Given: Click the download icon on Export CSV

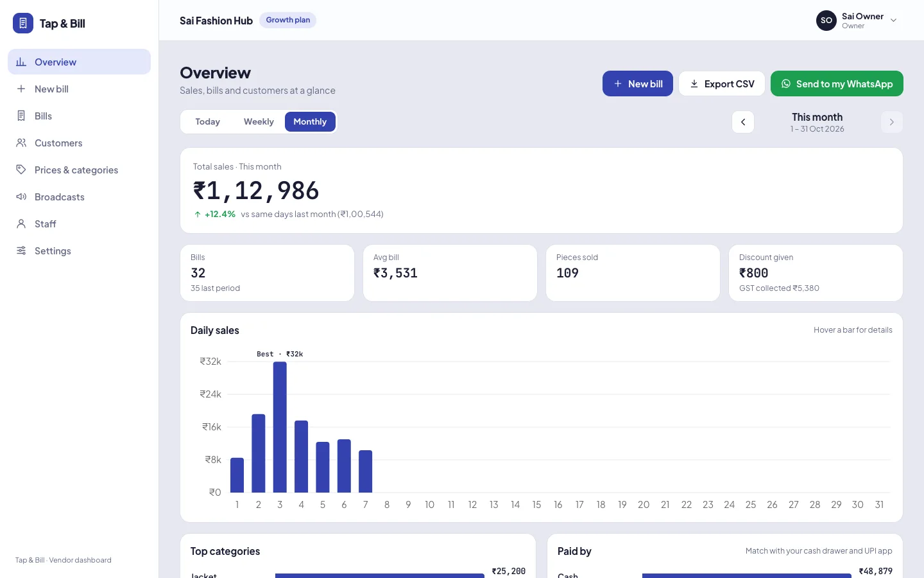Looking at the screenshot, I should tap(694, 83).
